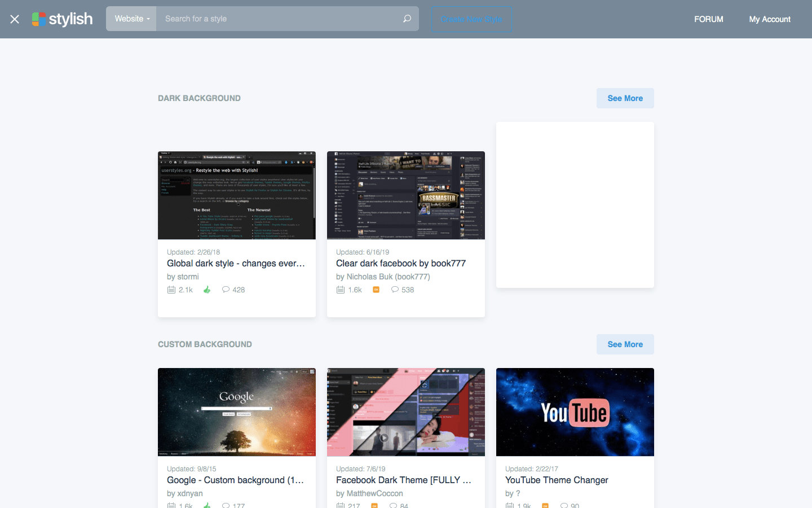
Task: Open Google - Custom background title
Action: coord(235,480)
